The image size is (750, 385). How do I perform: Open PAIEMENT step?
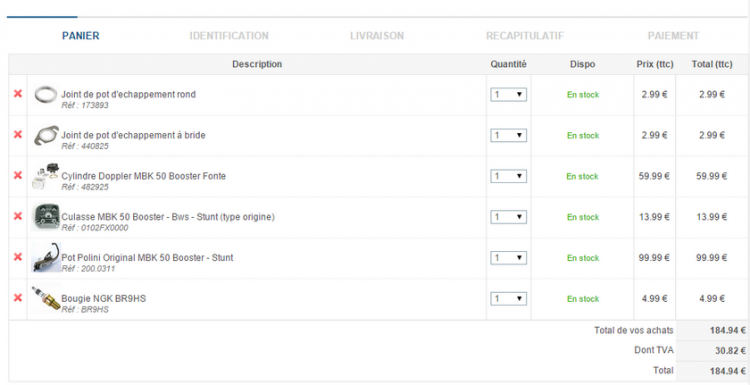point(673,36)
